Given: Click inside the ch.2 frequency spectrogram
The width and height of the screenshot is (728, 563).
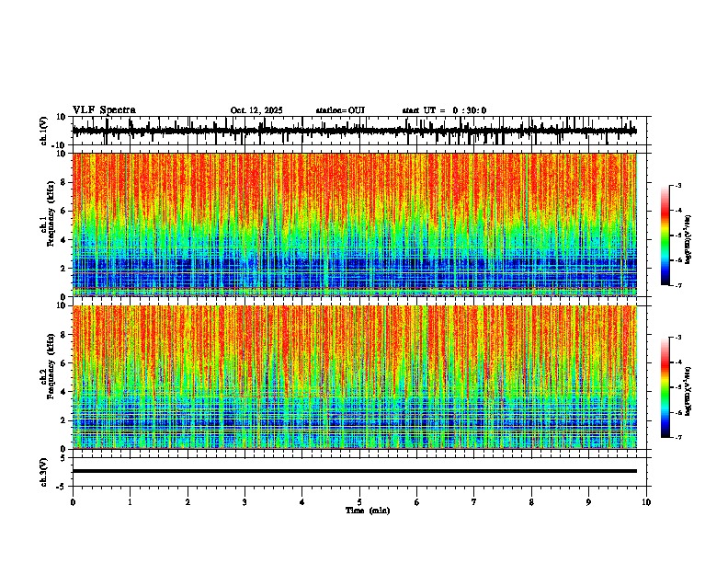Looking at the screenshot, I should 354,377.
